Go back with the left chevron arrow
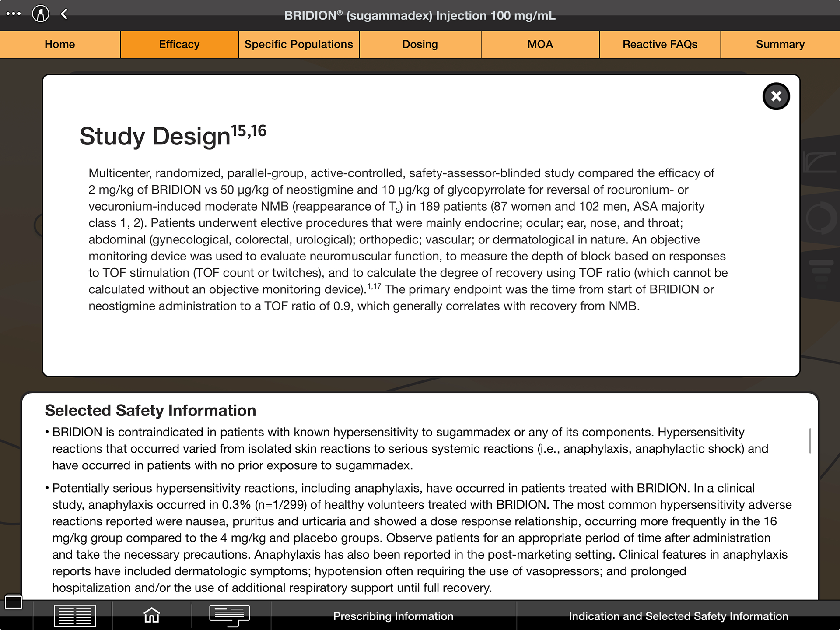Image resolution: width=840 pixels, height=630 pixels. click(64, 14)
